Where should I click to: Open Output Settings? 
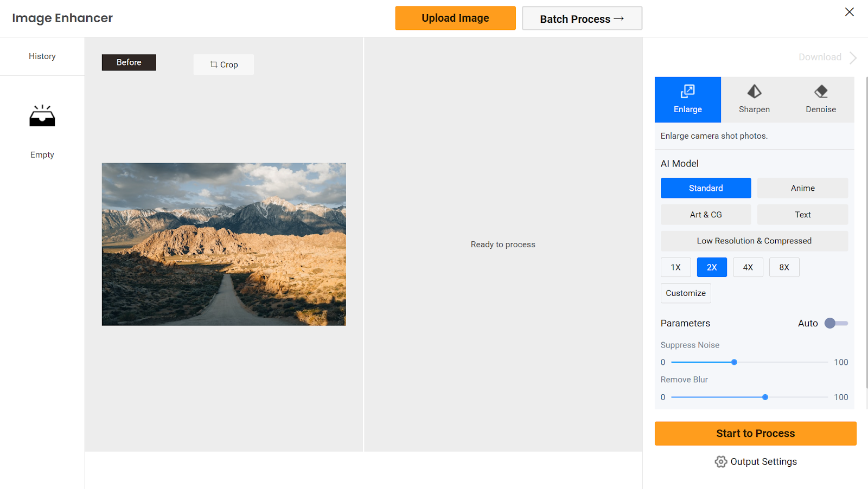click(756, 461)
